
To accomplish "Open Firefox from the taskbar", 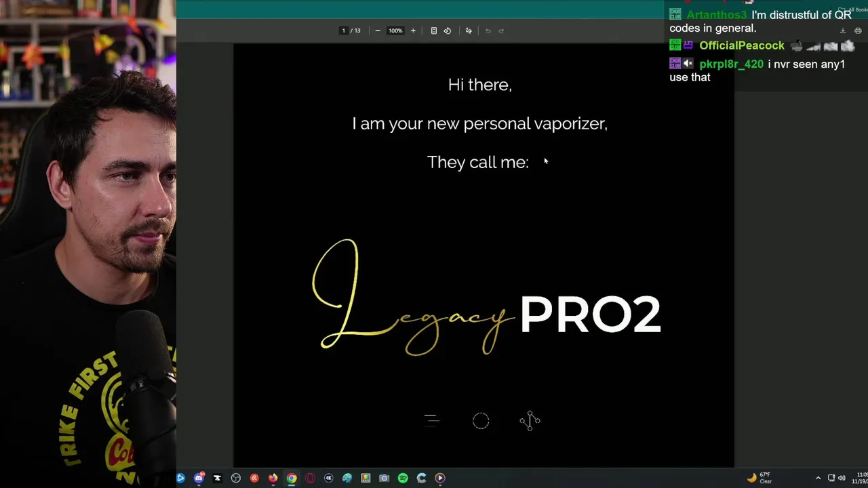I will point(273,478).
